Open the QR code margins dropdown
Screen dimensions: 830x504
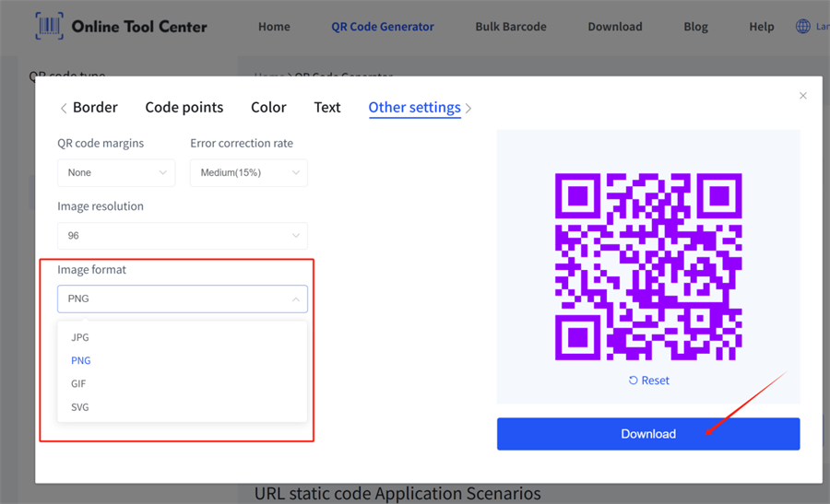coord(115,173)
